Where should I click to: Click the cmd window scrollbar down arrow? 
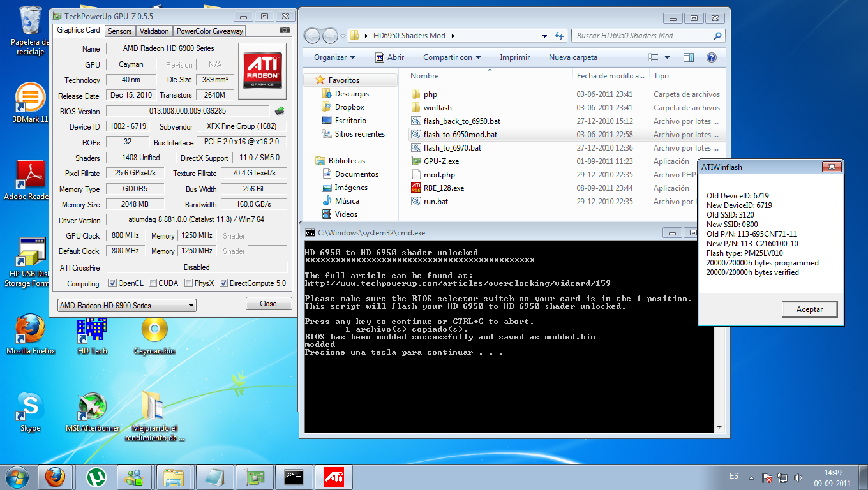tap(719, 427)
